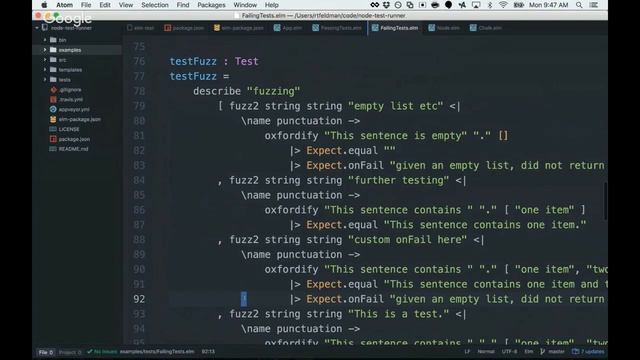Viewport: 640px width, 360px height.
Task: Click the Dropbox menu bar icon
Action: pos(386,5)
